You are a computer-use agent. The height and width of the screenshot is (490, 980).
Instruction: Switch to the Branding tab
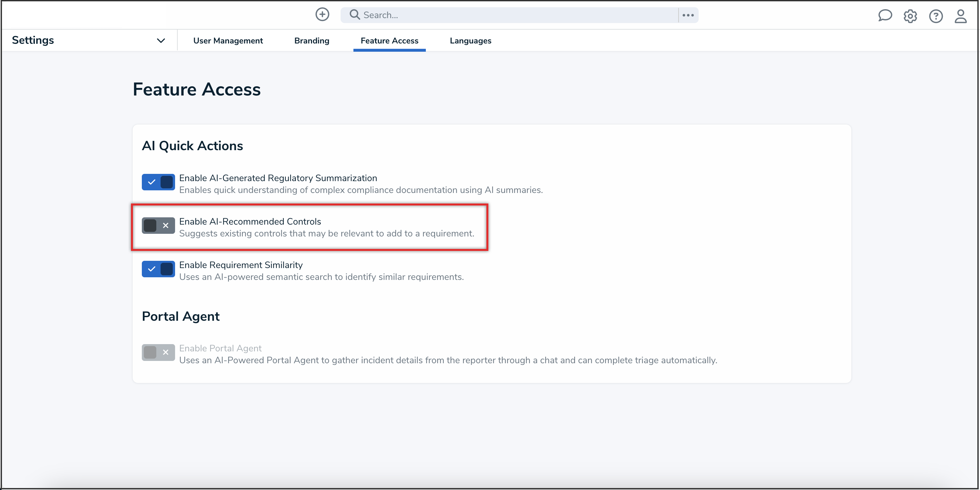point(312,41)
